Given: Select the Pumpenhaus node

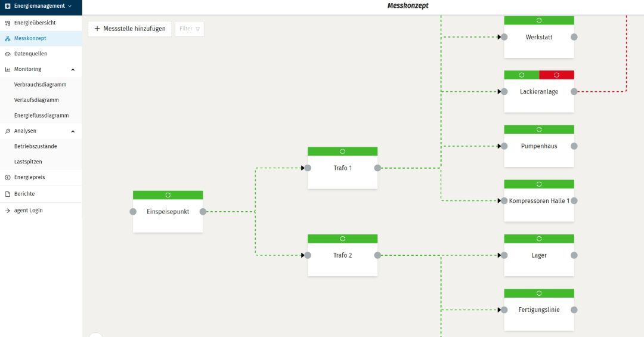Looking at the screenshot, I should tap(539, 146).
